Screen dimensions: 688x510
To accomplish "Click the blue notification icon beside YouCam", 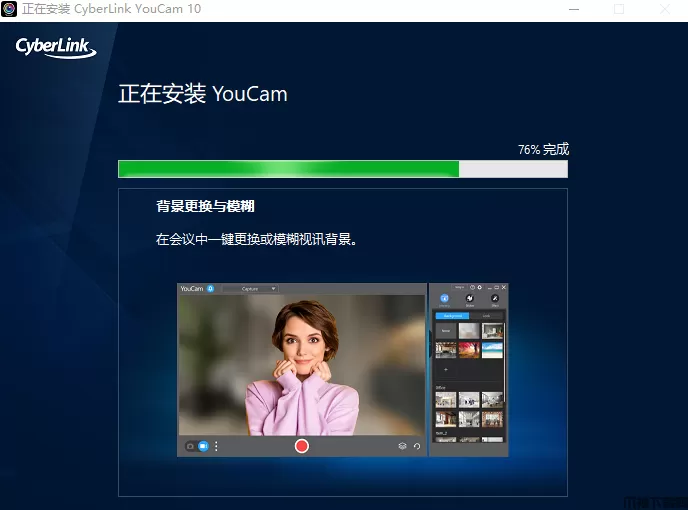I will [211, 288].
